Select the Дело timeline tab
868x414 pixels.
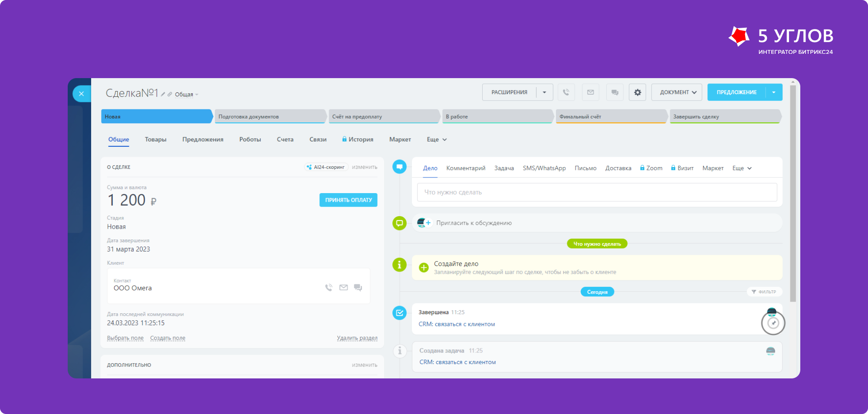[430, 168]
